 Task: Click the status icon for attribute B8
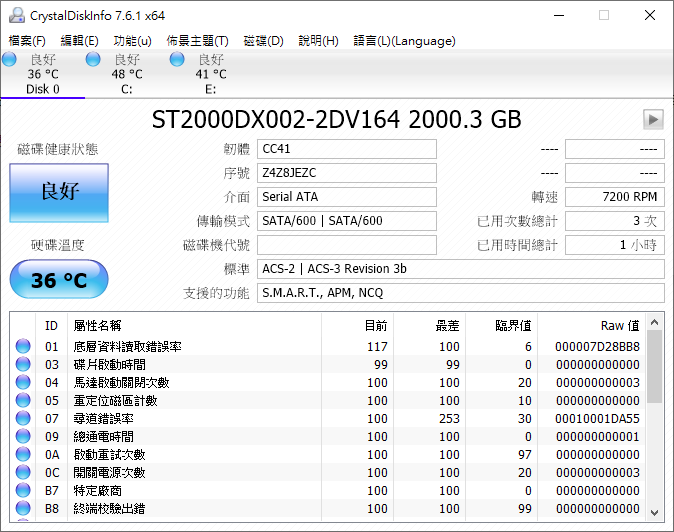click(x=23, y=508)
